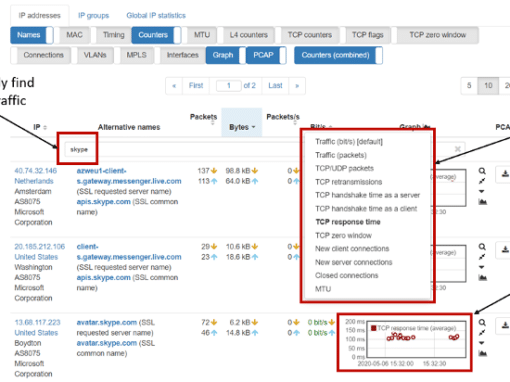Viewport: 510px width, 382px height.
Task: Select New client connections option
Action: coord(352,249)
